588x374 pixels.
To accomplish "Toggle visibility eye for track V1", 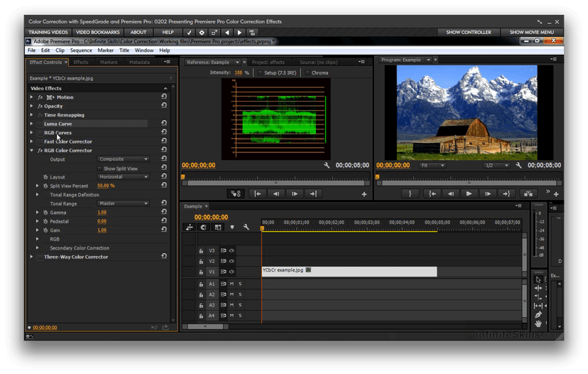I will [232, 272].
